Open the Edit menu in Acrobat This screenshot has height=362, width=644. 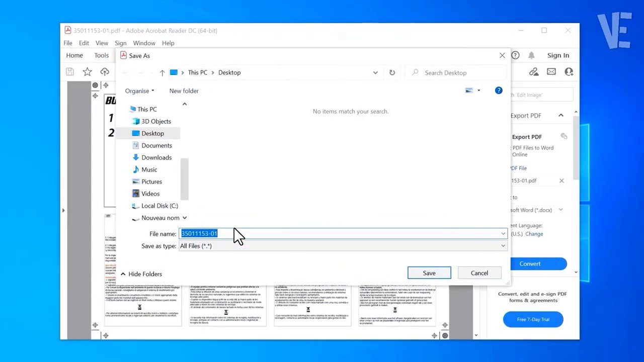click(x=84, y=43)
